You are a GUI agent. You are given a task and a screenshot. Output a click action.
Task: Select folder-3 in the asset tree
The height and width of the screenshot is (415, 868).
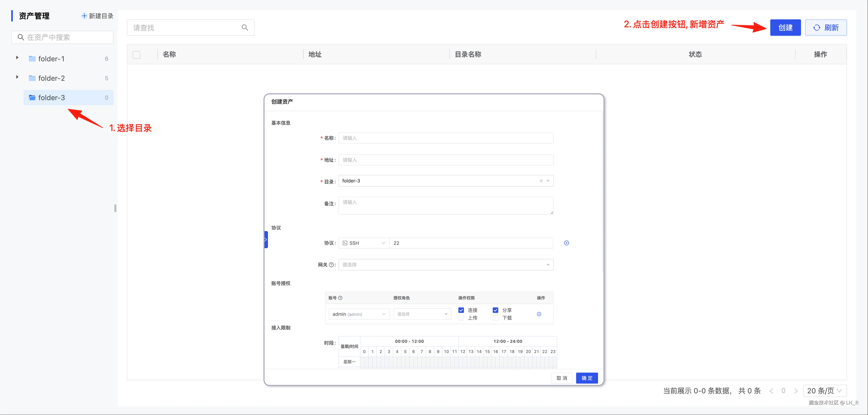(x=52, y=98)
